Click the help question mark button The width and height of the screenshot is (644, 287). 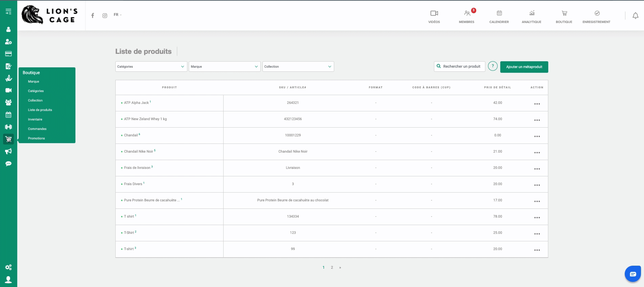(492, 66)
